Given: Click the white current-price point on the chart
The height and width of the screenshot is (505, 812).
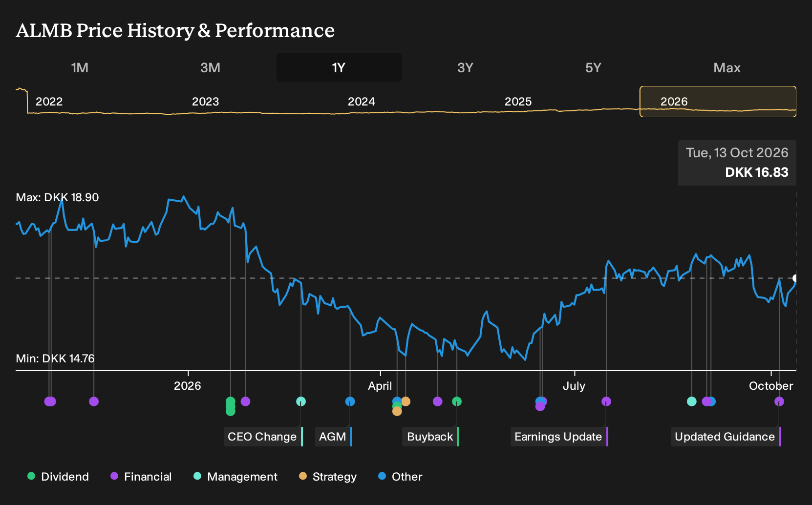Looking at the screenshot, I should (x=795, y=278).
